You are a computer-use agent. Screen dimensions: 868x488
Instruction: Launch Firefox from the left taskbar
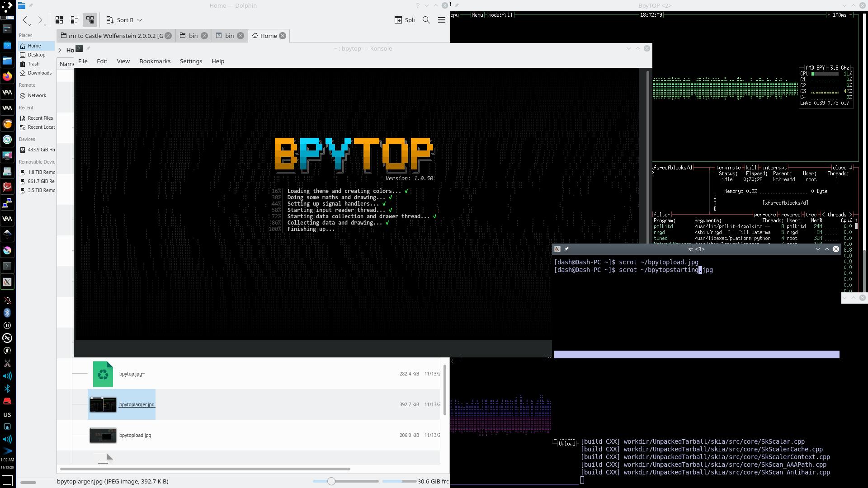[x=7, y=76]
